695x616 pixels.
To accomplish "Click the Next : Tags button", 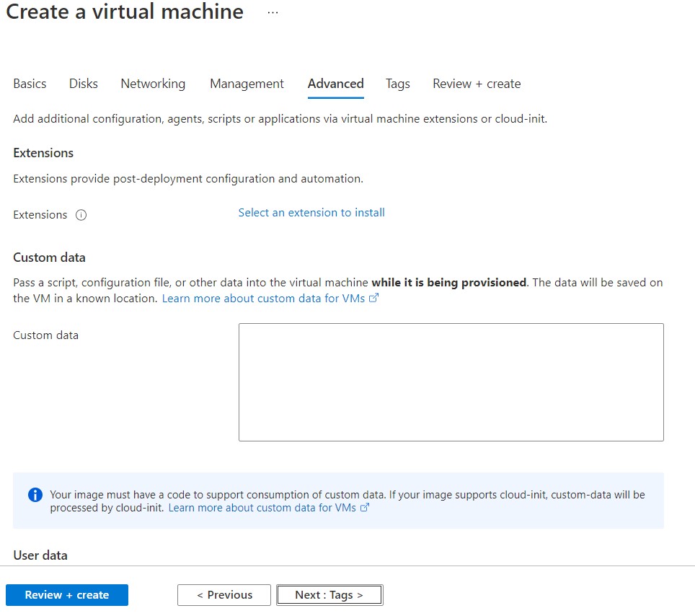I will click(329, 595).
